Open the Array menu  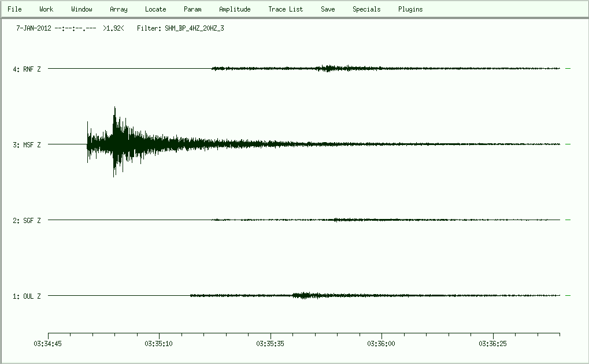[x=118, y=9]
